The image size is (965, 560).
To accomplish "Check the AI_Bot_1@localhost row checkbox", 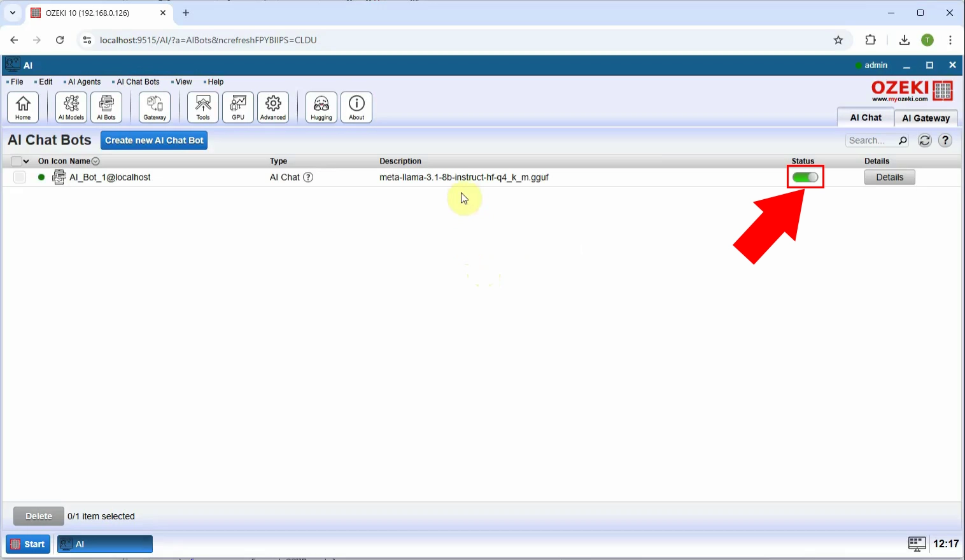I will coord(20,177).
